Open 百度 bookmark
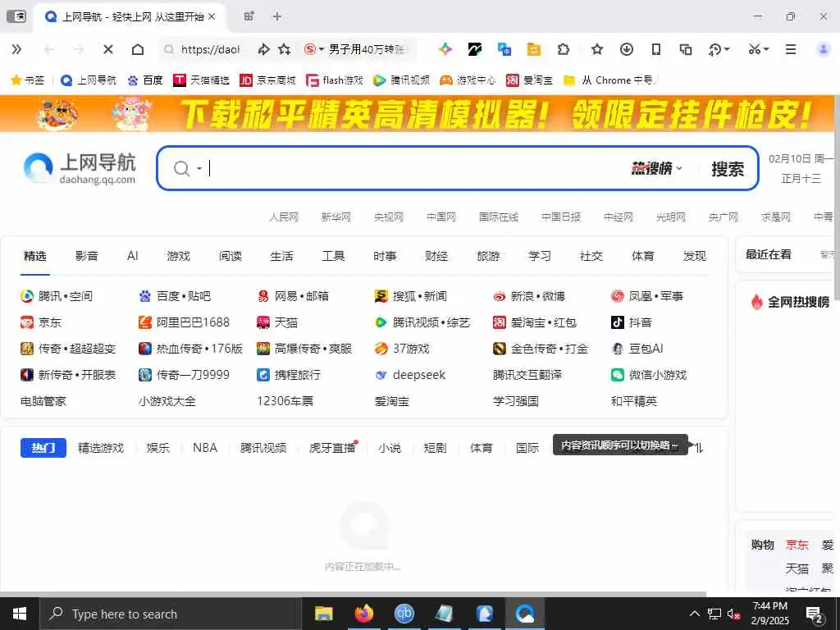 145,80
